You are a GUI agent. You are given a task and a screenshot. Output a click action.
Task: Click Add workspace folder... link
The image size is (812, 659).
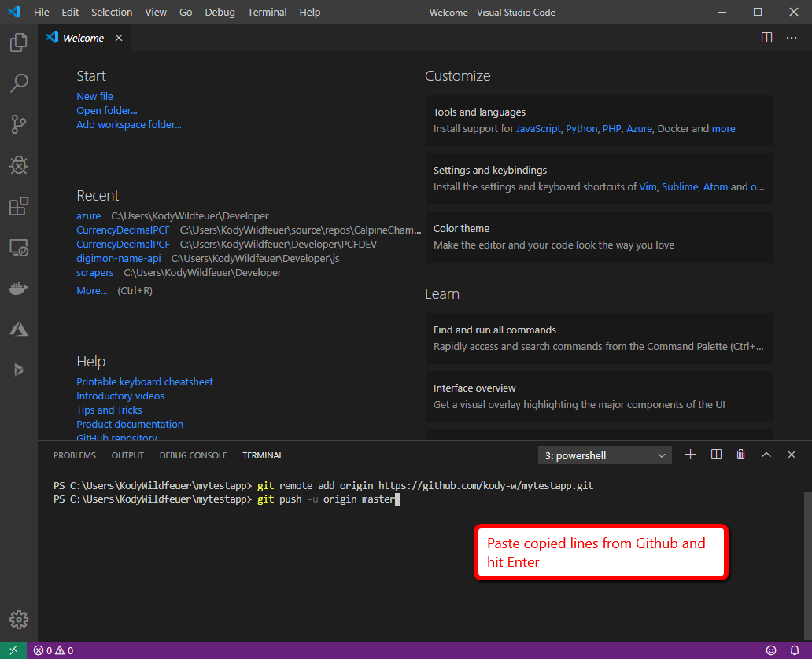click(129, 125)
